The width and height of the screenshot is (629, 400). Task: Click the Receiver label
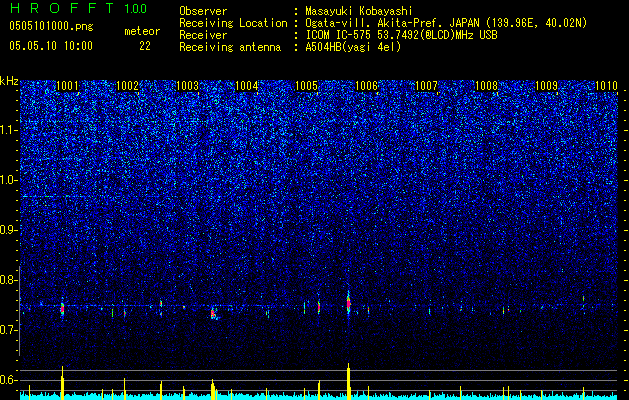coord(203,36)
